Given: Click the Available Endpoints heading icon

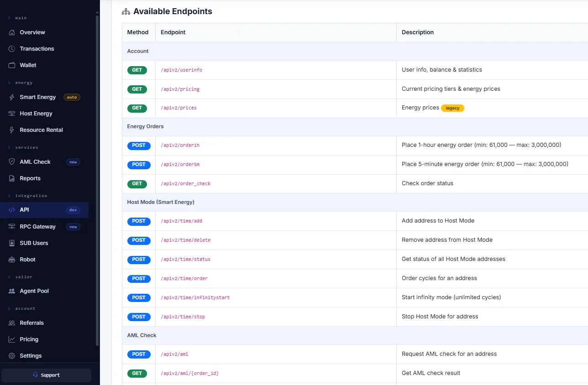Looking at the screenshot, I should (126, 12).
